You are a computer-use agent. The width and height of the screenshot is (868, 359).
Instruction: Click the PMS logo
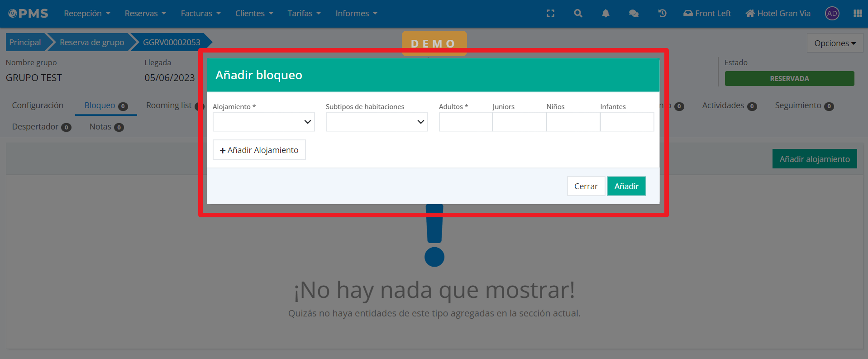[29, 14]
